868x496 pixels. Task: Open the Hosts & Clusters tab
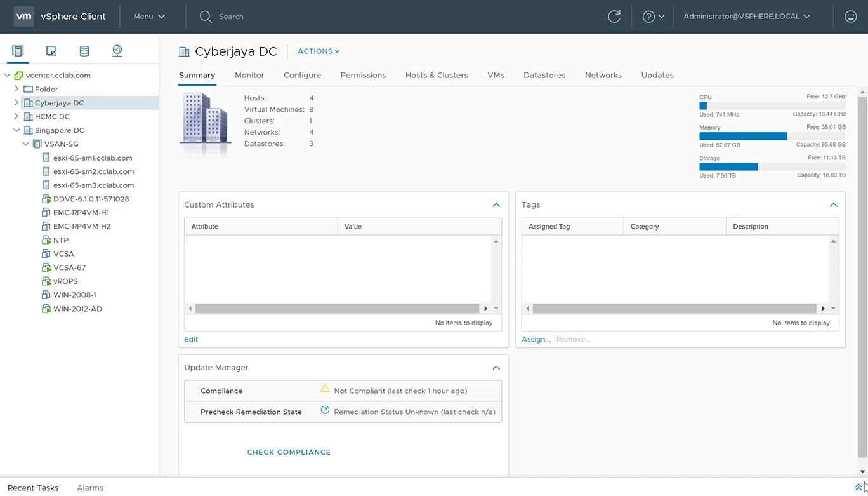[437, 75]
